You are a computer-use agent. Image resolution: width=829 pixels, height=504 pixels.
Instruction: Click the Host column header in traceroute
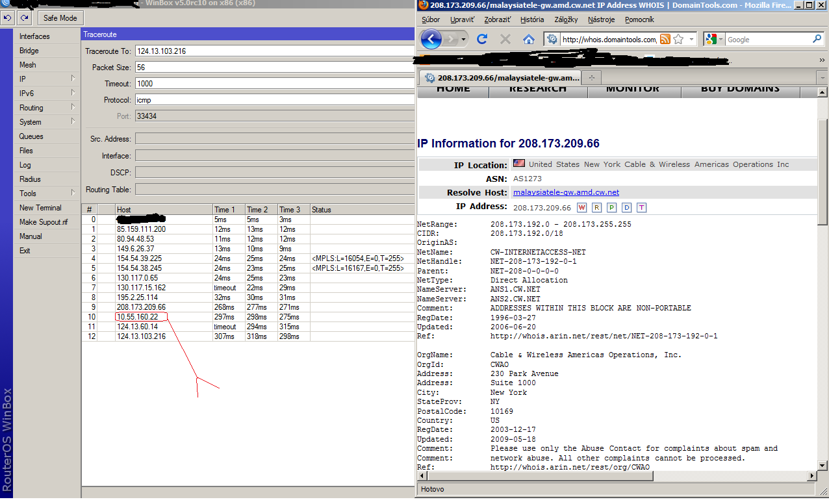(x=164, y=210)
